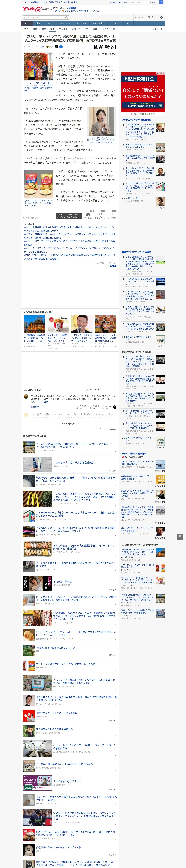Open the comment count icon showing 53

43,47
